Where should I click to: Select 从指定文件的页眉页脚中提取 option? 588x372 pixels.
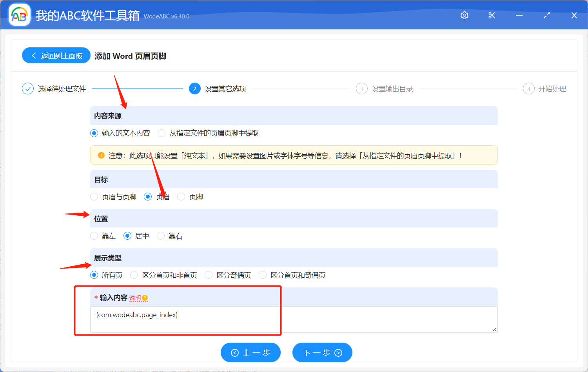click(161, 133)
